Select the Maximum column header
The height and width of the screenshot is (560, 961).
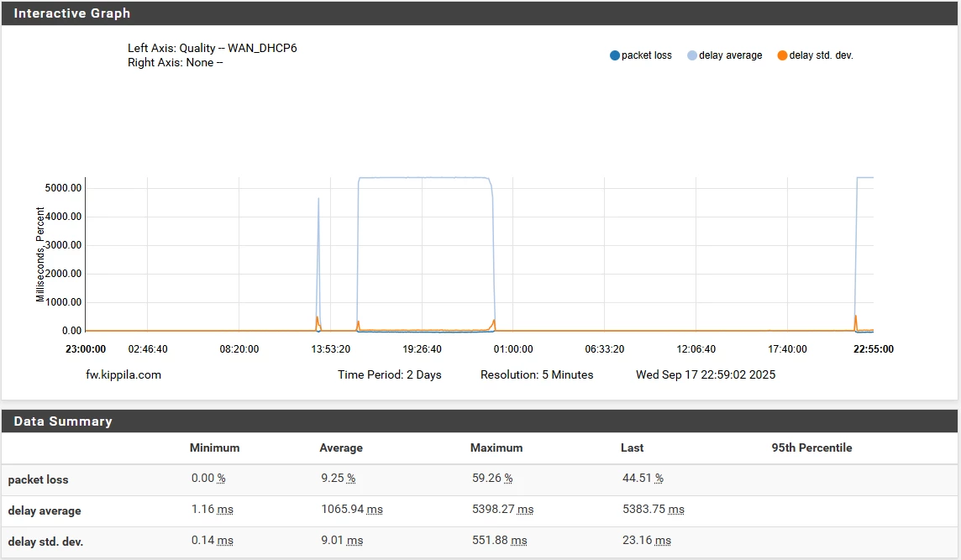point(496,447)
